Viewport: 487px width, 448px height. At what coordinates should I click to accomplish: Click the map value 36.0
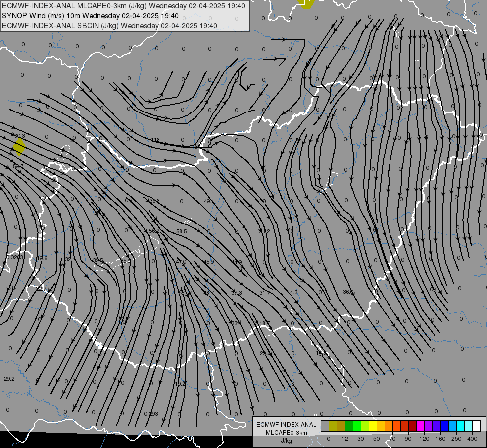click(x=348, y=292)
